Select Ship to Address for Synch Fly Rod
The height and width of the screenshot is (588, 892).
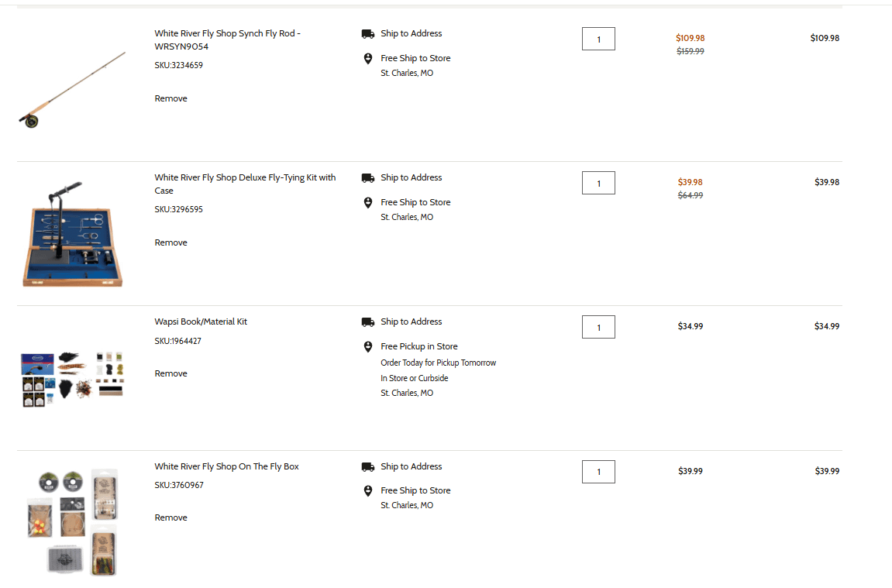(x=411, y=34)
